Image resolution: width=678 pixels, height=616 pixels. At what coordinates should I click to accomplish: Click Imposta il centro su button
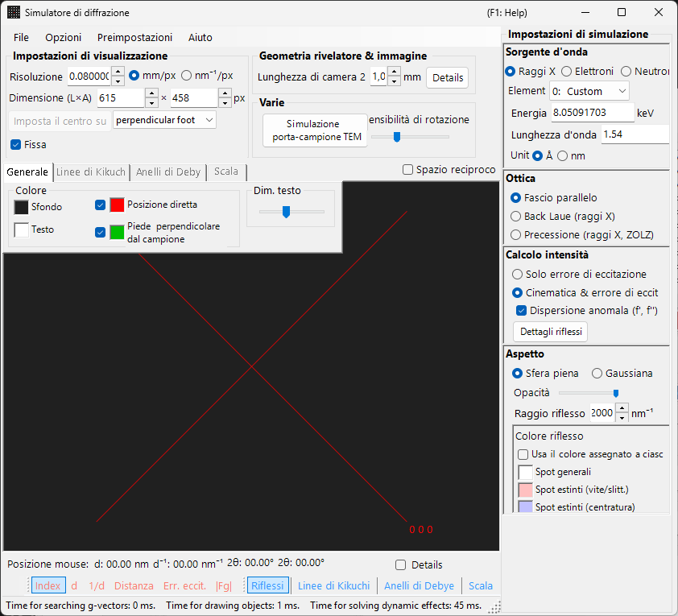[60, 121]
